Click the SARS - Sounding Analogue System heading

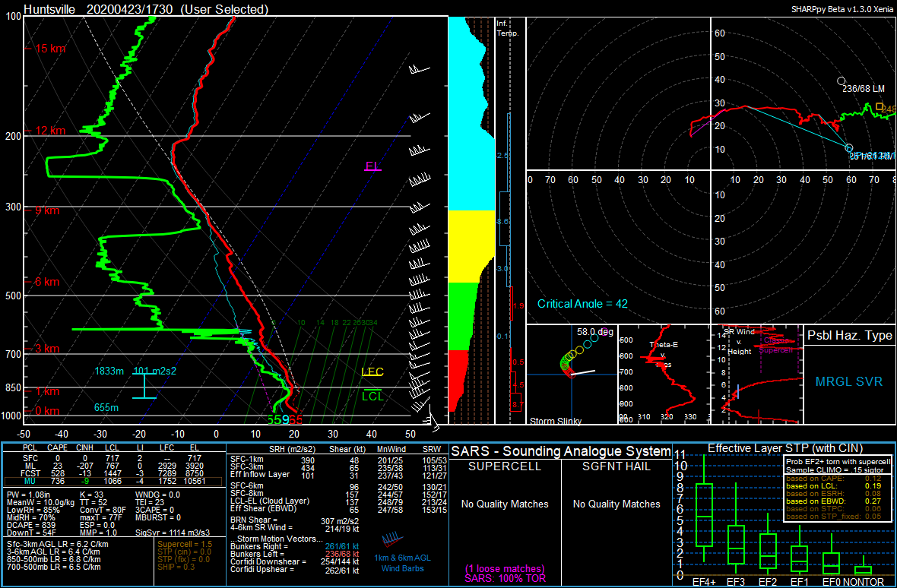pyautogui.click(x=561, y=450)
